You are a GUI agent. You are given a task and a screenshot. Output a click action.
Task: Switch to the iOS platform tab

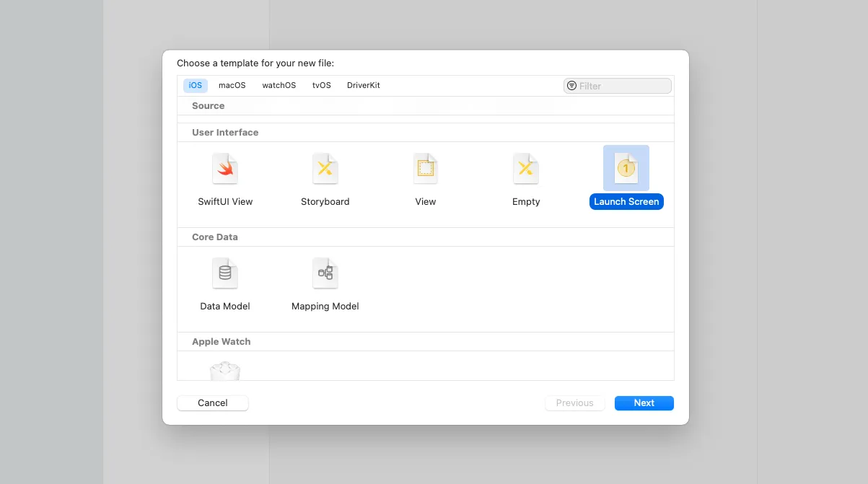[196, 85]
